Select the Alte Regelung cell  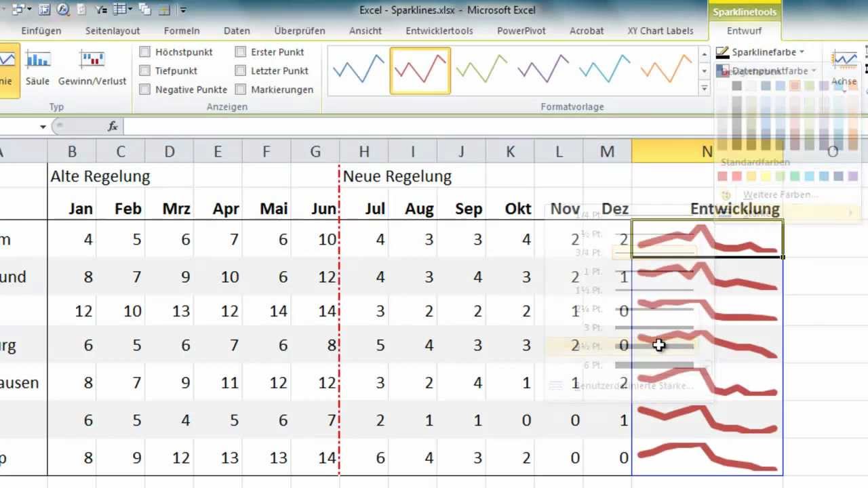tap(100, 176)
